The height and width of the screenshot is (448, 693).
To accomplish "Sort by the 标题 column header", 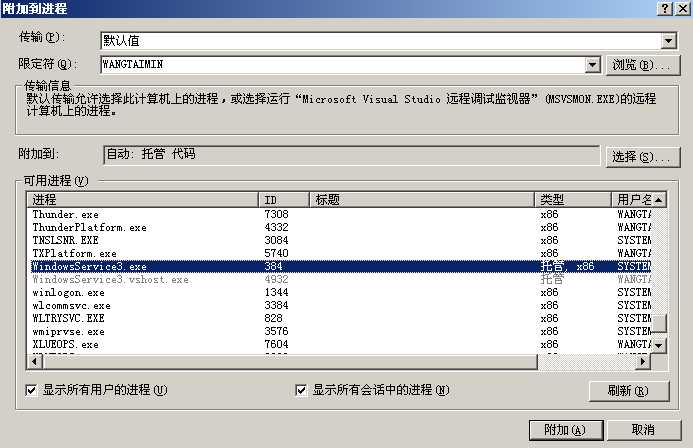I will pyautogui.click(x=422, y=200).
